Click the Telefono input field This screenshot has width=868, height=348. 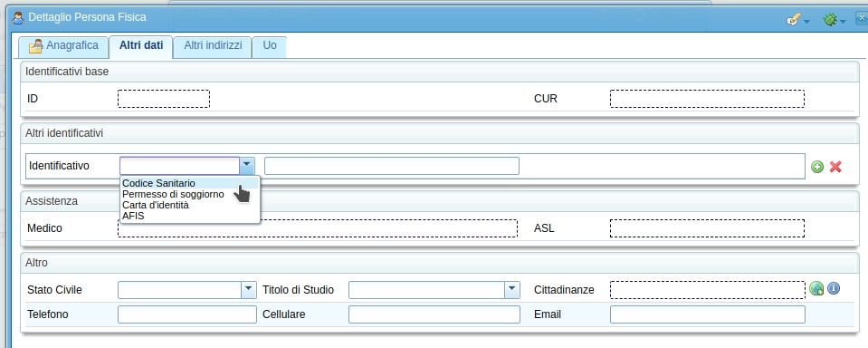(187, 314)
